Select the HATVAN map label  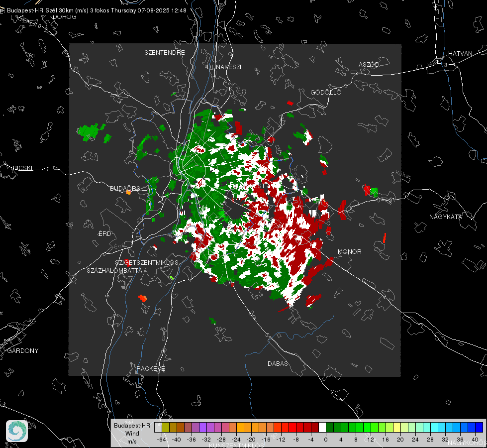tap(460, 54)
